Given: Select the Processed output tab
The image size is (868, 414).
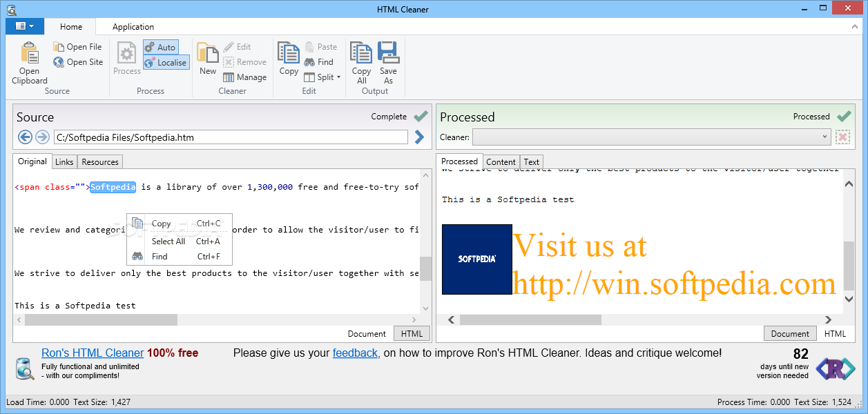Looking at the screenshot, I should point(460,161).
